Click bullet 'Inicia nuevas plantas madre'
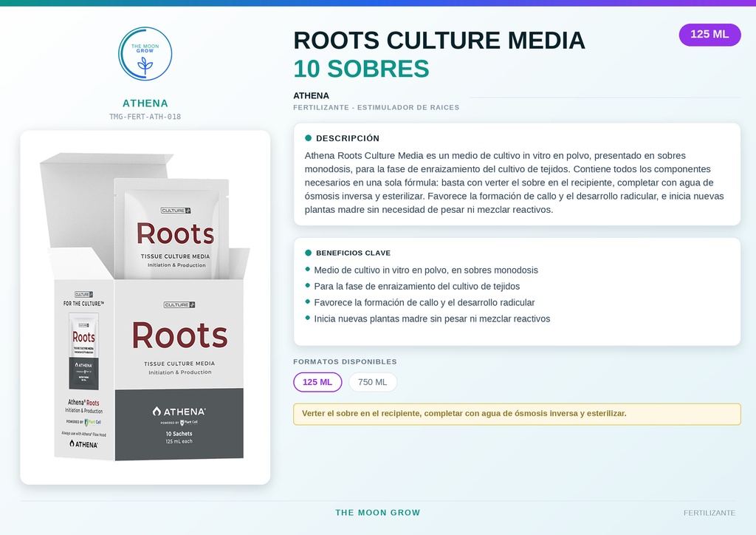This screenshot has width=756, height=535. [432, 319]
